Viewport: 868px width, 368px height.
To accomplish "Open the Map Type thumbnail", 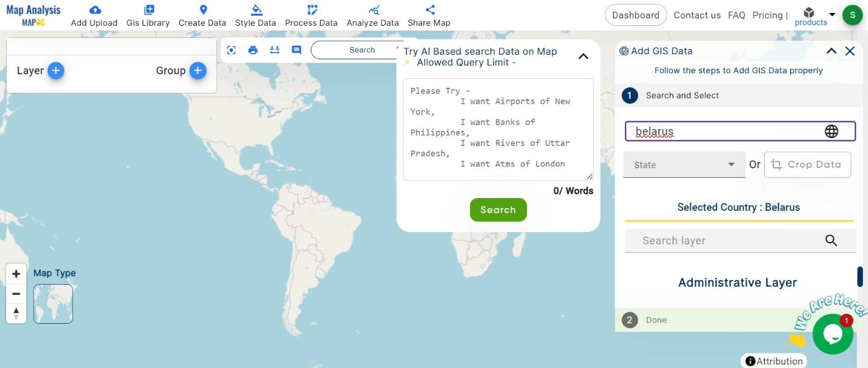I will coord(53,304).
